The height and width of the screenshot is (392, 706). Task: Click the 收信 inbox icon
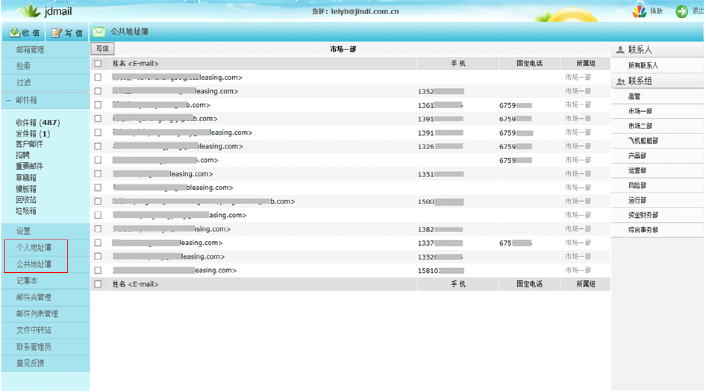click(14, 33)
